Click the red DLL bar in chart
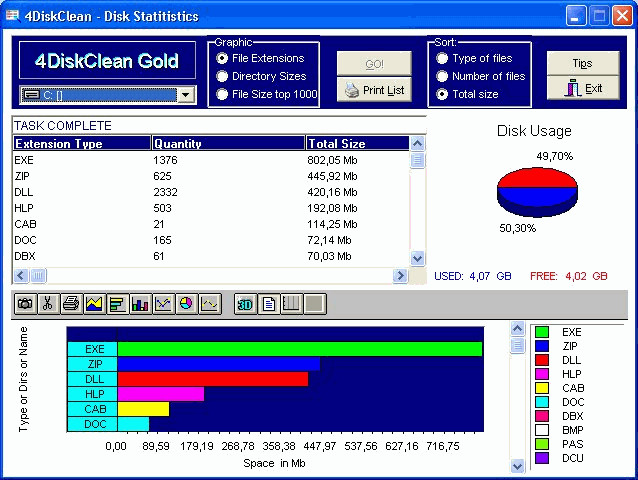Screen dimensions: 638x480 click(x=213, y=379)
